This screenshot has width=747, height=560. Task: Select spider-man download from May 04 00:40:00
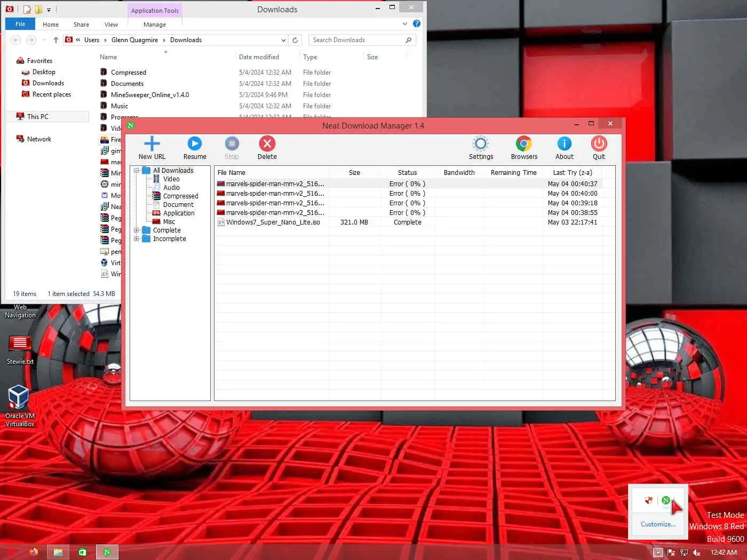[409, 194]
